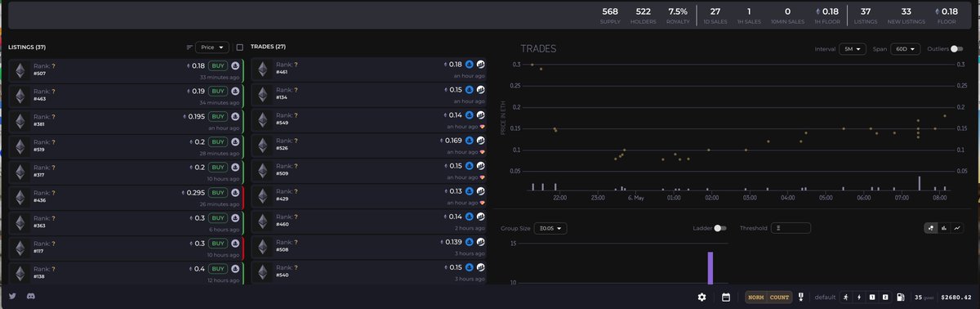
Task: Buy listing #381 at 0.195
Action: coord(218,116)
